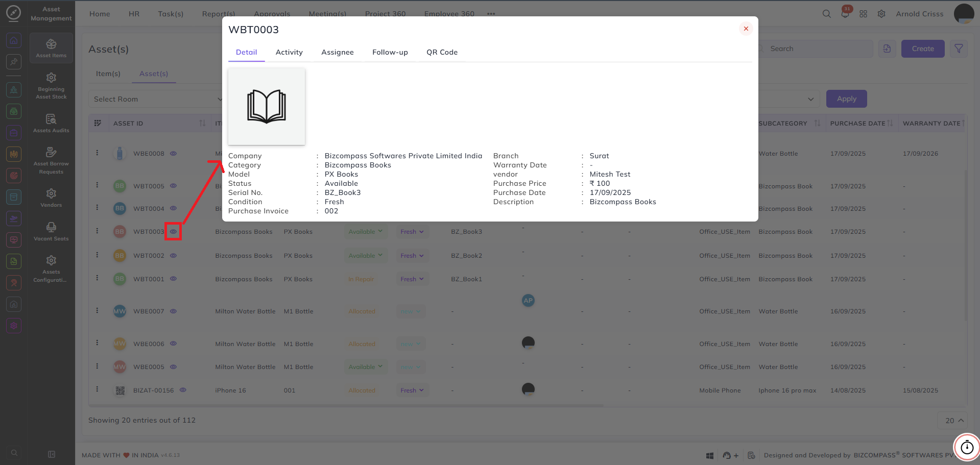Open row menu for WBE0008
Screen dimensions: 980x465
(x=97, y=153)
